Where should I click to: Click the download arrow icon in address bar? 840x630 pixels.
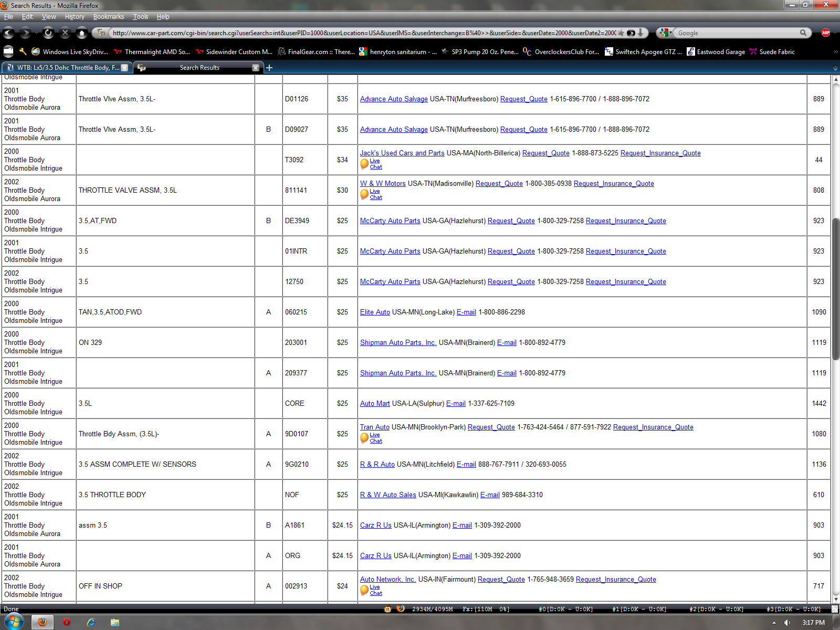point(640,33)
